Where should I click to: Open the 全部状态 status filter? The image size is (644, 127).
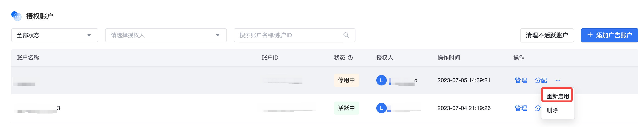point(55,35)
